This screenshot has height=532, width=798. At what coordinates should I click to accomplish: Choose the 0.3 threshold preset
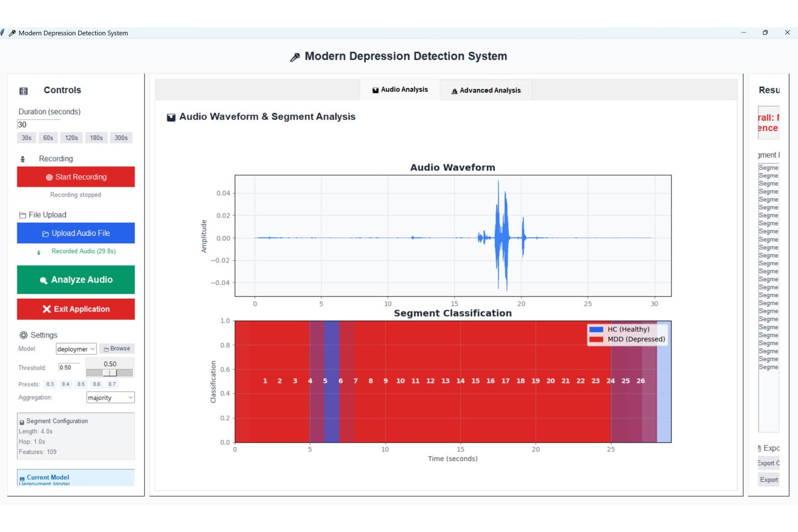tap(50, 384)
